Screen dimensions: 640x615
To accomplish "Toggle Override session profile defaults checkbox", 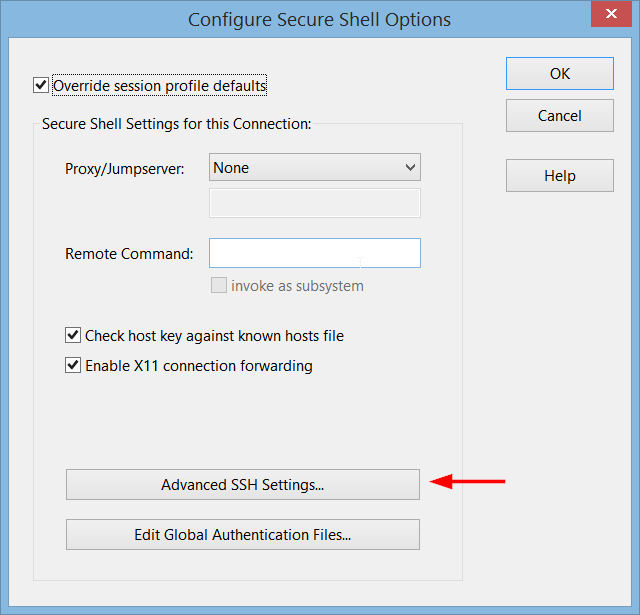I will (x=41, y=86).
